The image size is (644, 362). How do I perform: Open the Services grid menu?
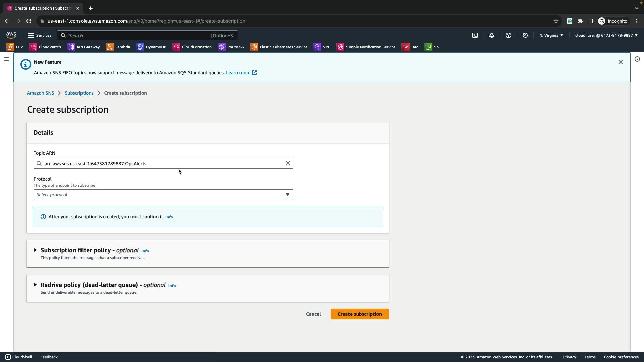coord(40,35)
